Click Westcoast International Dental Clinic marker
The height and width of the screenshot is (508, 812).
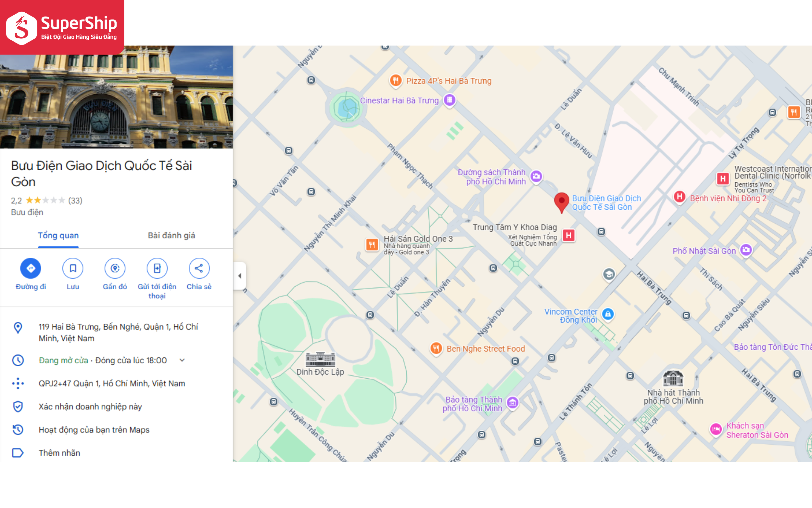(x=723, y=178)
